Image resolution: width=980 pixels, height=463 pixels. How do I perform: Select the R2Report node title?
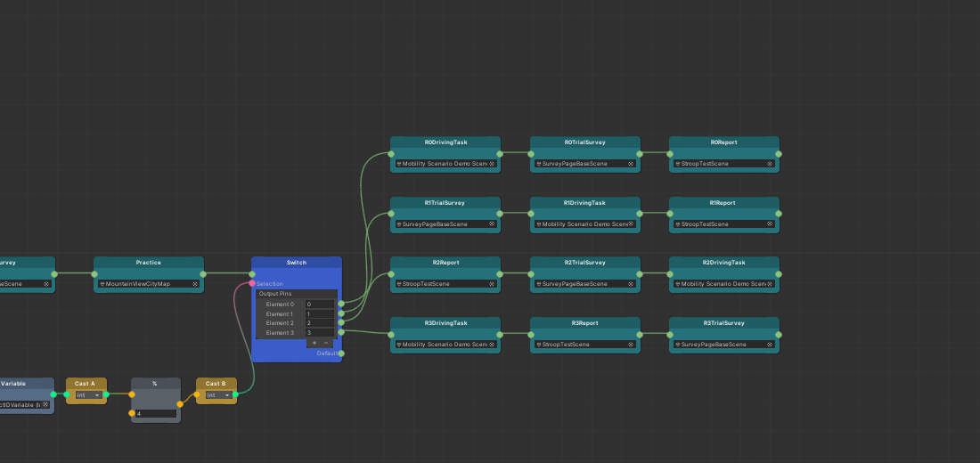445,263
